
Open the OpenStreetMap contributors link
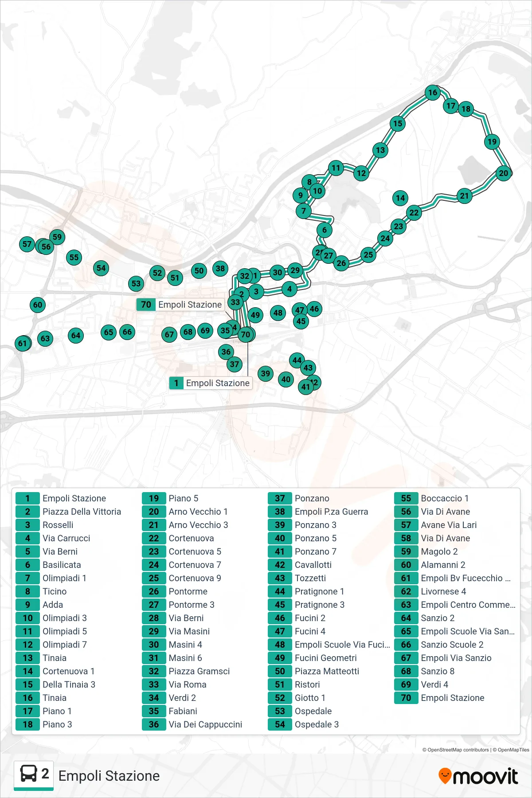[455, 750]
